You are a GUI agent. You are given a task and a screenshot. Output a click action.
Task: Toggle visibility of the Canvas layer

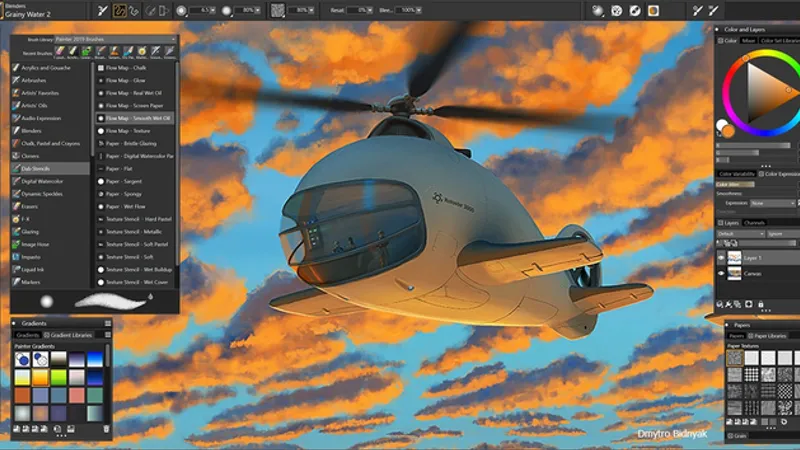[x=721, y=273]
